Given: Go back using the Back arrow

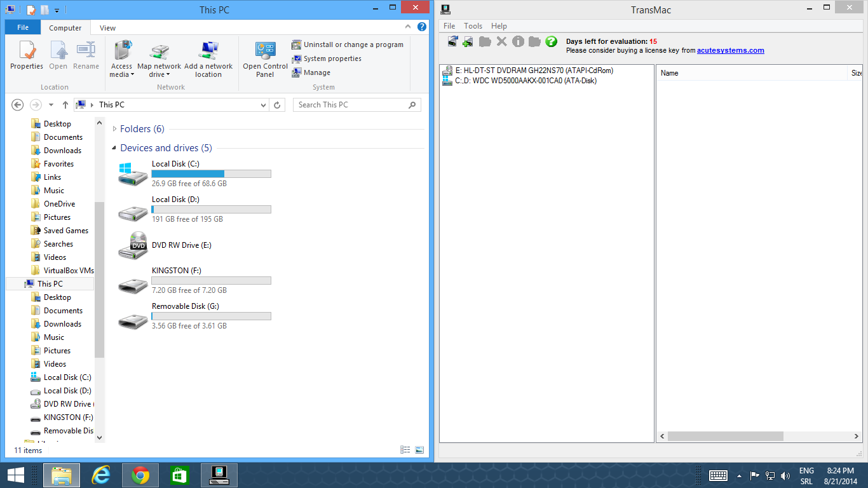Looking at the screenshot, I should (x=18, y=105).
